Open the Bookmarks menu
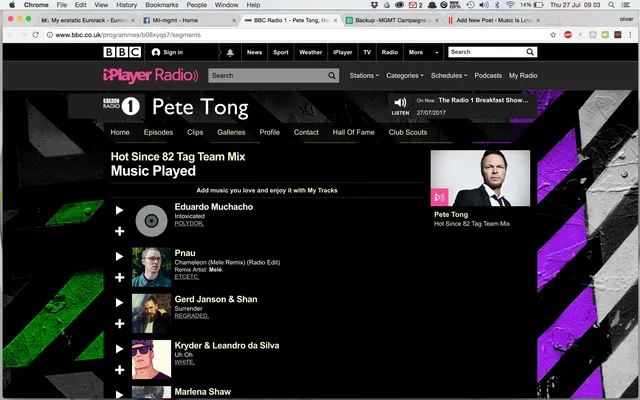Image resolution: width=640 pixels, height=400 pixels. (162, 5)
